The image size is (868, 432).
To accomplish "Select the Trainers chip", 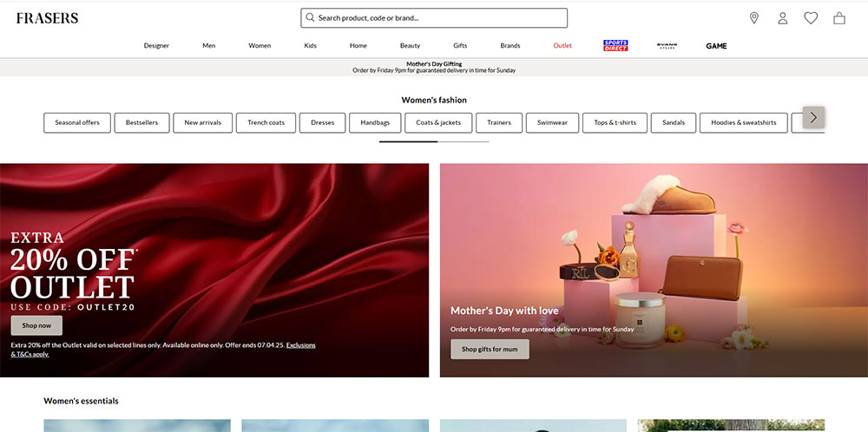I will click(x=499, y=123).
